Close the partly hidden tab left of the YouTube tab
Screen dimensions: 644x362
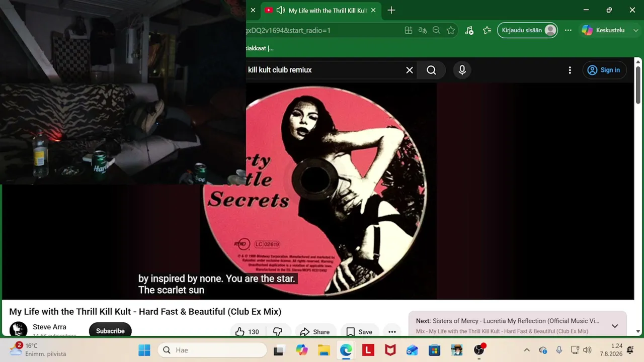253,10
